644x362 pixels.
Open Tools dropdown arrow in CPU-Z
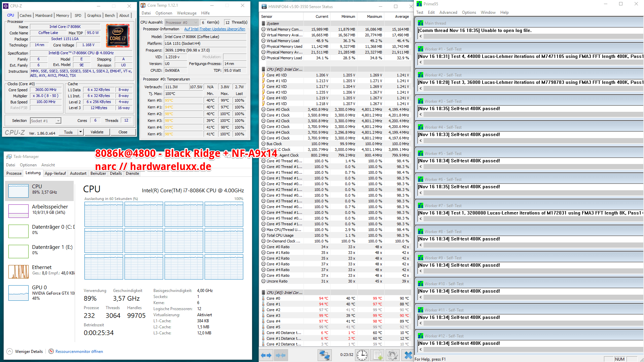(81, 132)
